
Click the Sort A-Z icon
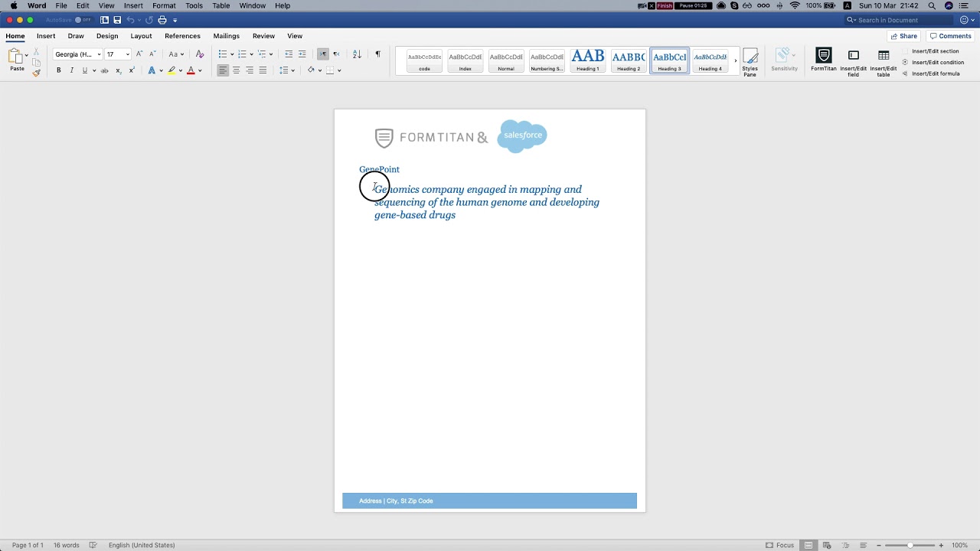(357, 54)
